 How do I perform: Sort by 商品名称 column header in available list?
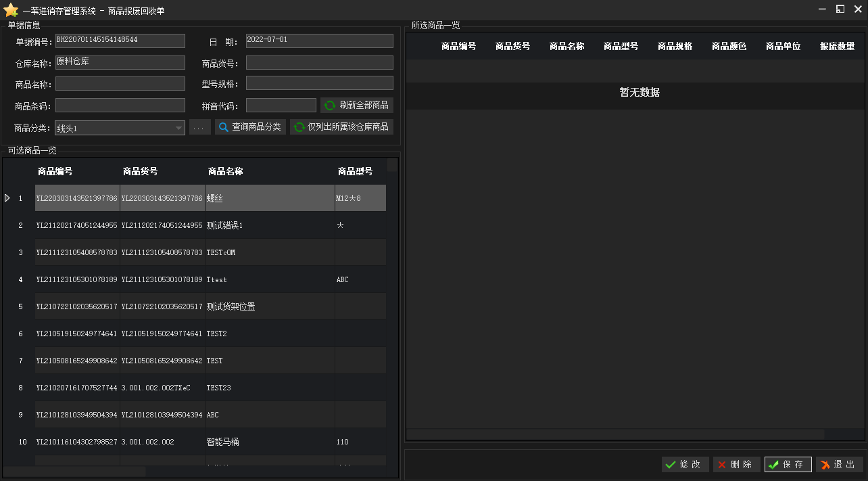[225, 172]
